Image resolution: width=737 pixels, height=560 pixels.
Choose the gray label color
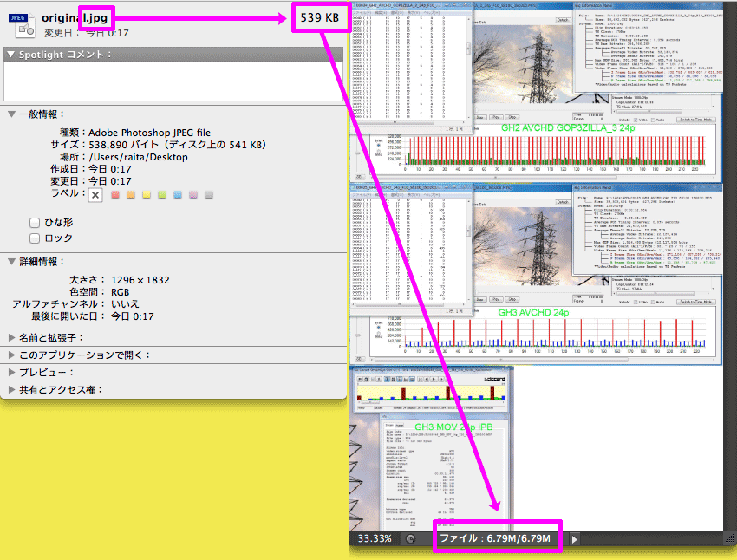click(209, 195)
